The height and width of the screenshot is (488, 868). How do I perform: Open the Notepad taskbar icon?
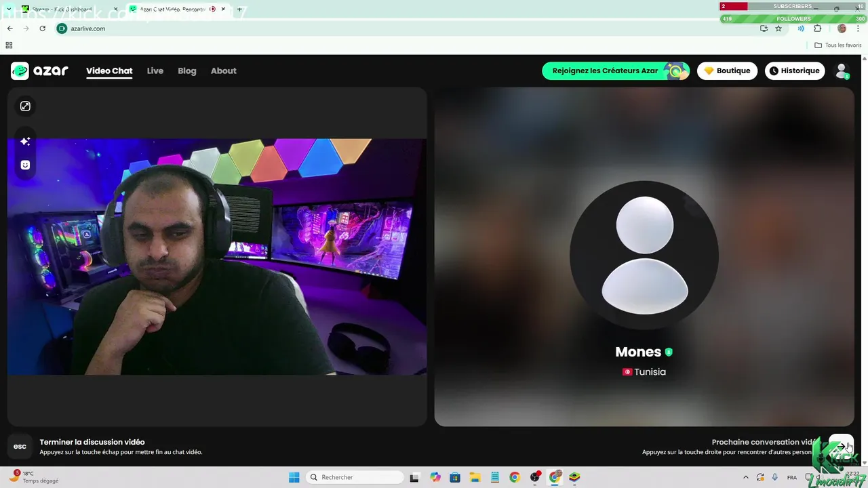495,477
